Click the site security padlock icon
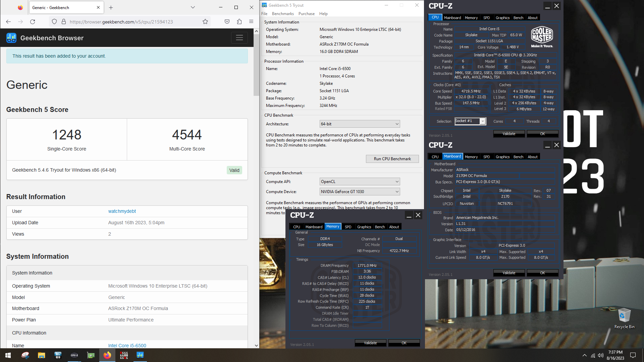This screenshot has width=644, height=362. click(x=64, y=22)
